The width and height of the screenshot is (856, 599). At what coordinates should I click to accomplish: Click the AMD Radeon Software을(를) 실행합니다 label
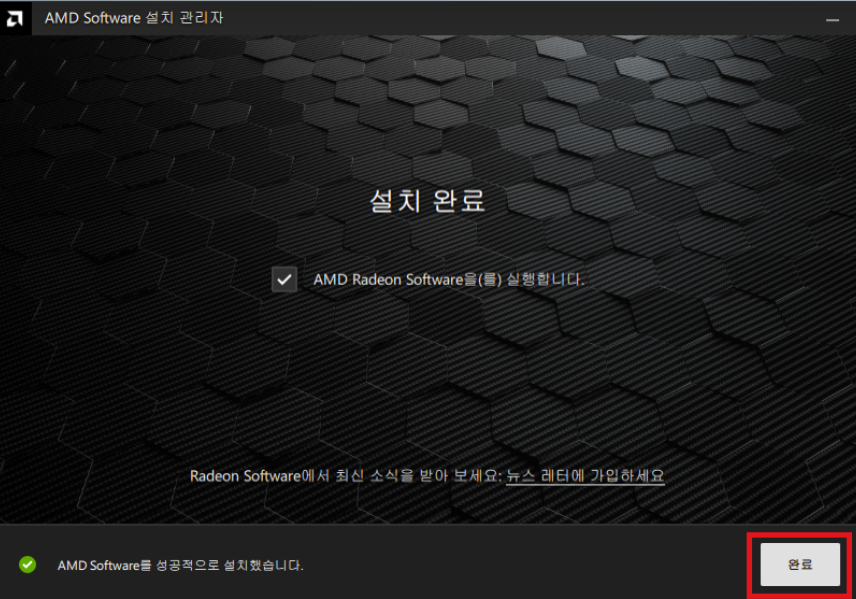448,280
